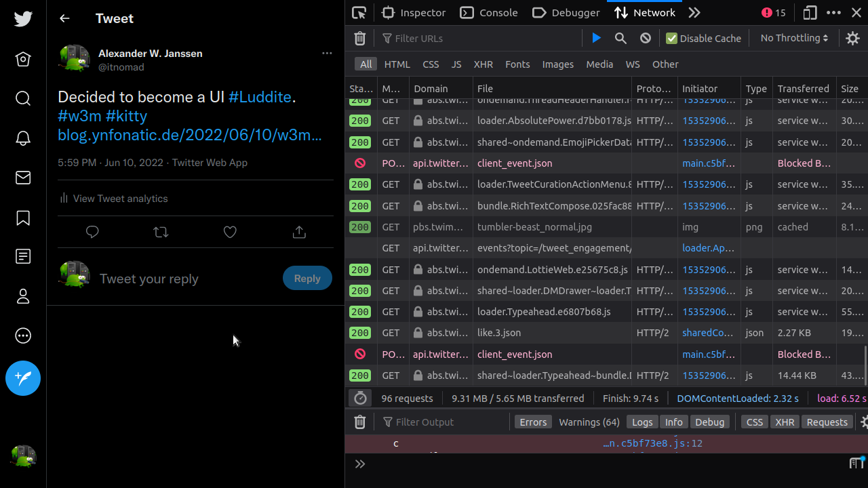This screenshot has width=868, height=488.
Task: Expand the console input chevron prompt
Action: [360, 464]
